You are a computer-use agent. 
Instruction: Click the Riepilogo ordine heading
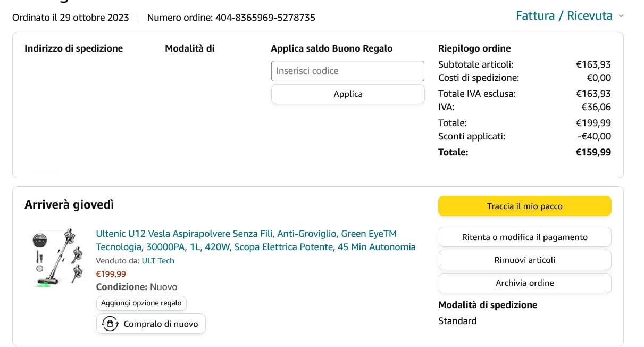coord(474,48)
